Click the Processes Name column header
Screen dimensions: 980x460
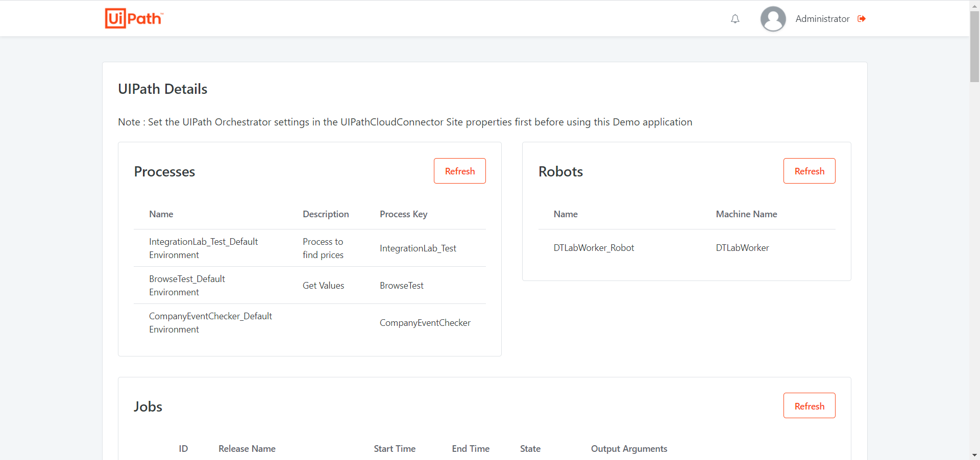161,214
